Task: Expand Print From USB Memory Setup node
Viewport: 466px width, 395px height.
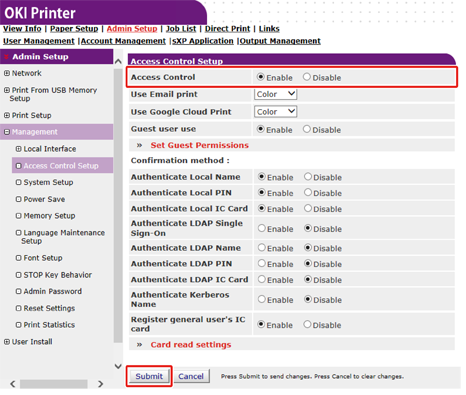Action: tap(7, 90)
